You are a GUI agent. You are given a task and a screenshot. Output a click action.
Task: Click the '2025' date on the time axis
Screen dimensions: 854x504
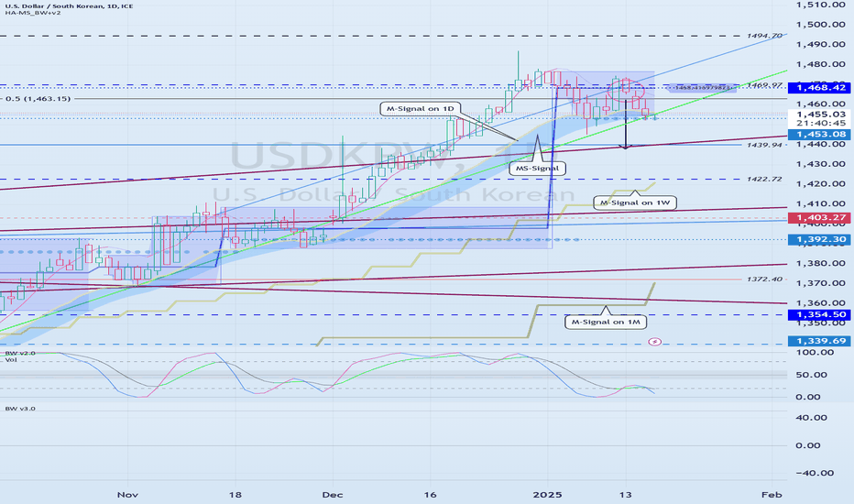(547, 495)
